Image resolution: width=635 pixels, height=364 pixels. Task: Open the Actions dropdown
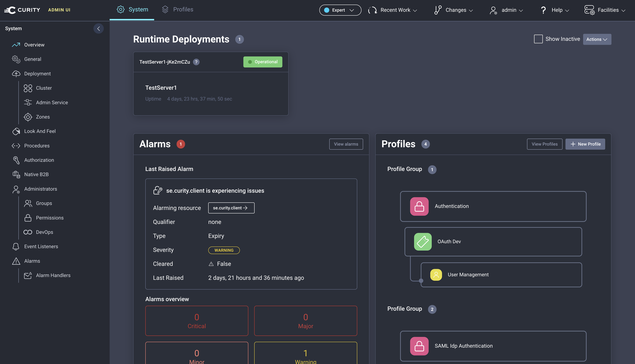pyautogui.click(x=597, y=39)
